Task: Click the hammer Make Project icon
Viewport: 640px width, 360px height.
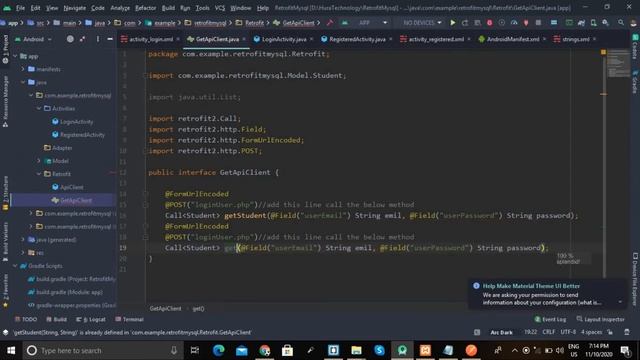Action: point(330,23)
